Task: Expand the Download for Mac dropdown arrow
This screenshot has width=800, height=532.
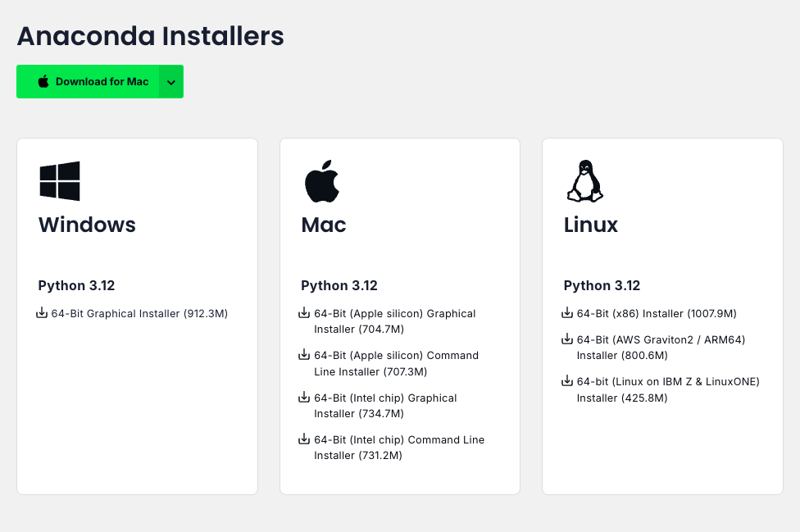Action: (171, 81)
